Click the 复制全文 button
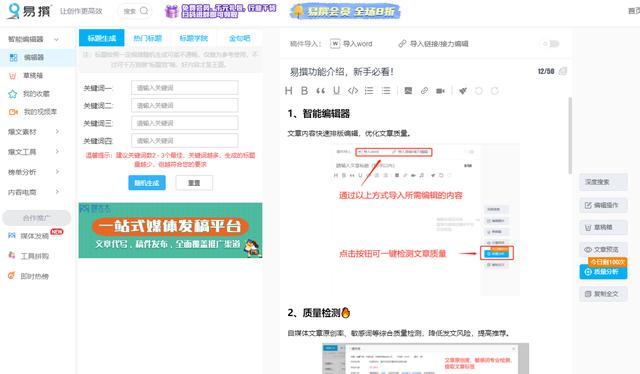The image size is (640, 374). pyautogui.click(x=603, y=294)
